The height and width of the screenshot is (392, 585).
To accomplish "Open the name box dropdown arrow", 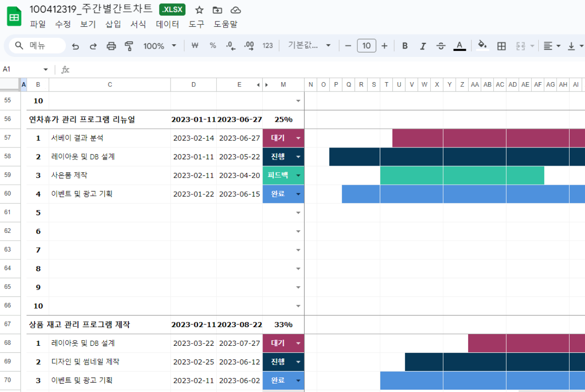I will (x=46, y=70).
